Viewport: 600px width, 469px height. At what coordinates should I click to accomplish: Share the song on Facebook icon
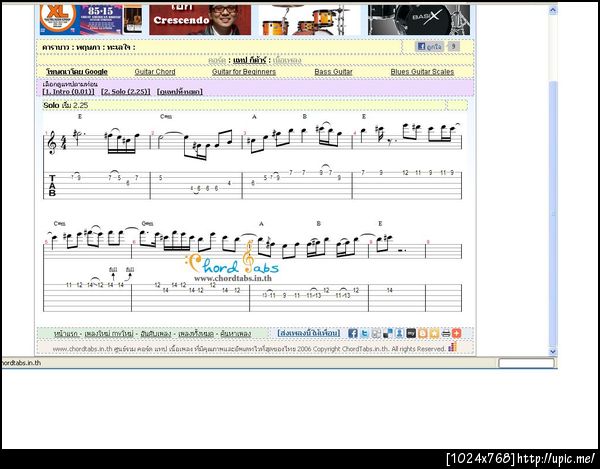353,333
